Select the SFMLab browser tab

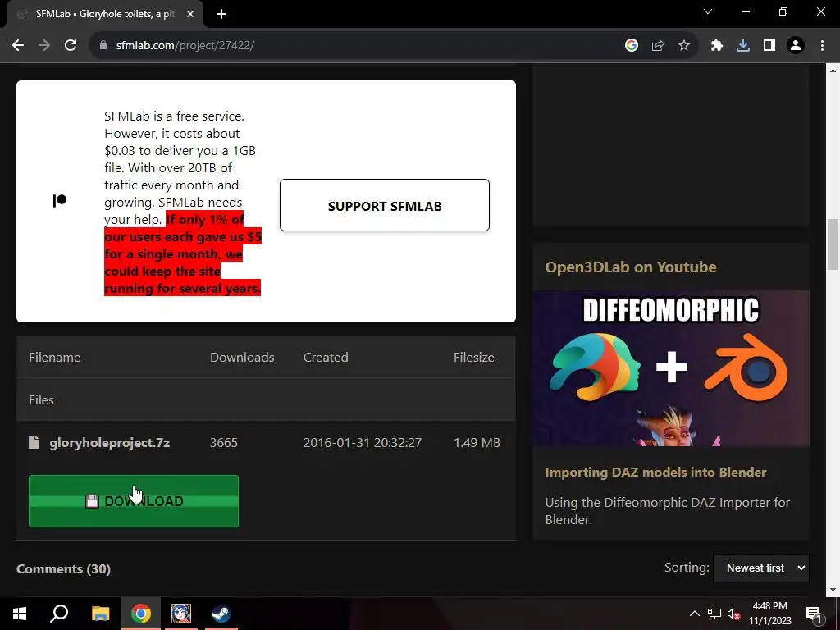point(105,15)
